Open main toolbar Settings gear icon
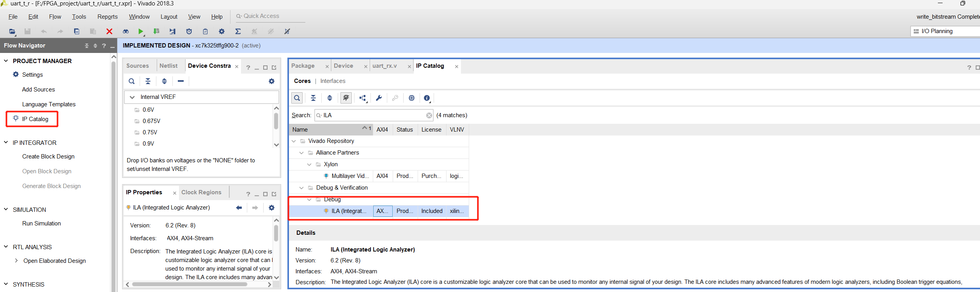Screen dimensions: 980x292 pos(222,32)
